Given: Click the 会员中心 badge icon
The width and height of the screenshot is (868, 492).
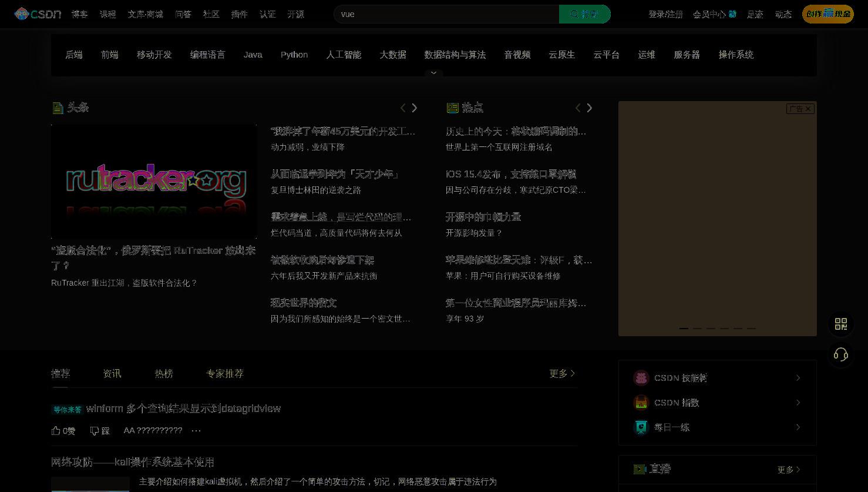Looking at the screenshot, I should (x=732, y=14).
